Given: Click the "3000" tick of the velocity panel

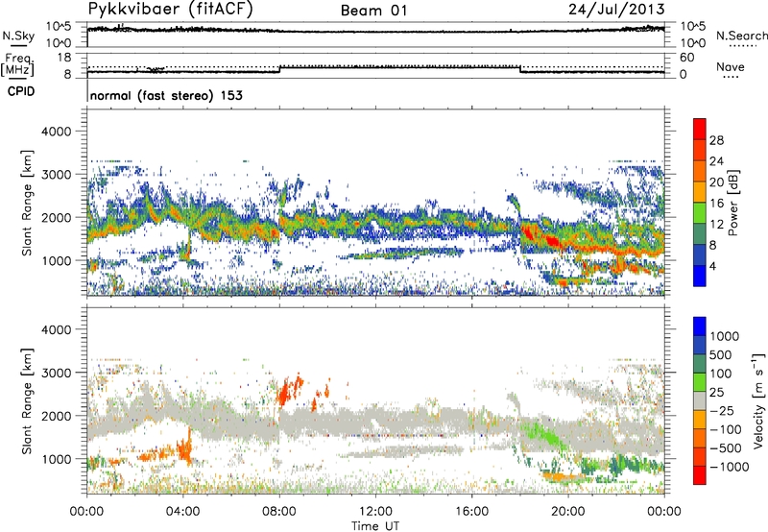Looking at the screenshot, I should [56, 373].
